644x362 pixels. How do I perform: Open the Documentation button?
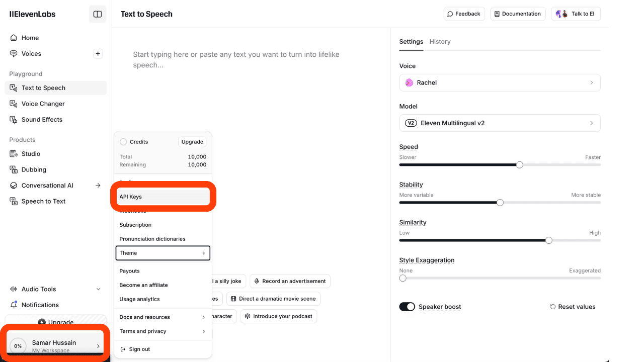[518, 14]
